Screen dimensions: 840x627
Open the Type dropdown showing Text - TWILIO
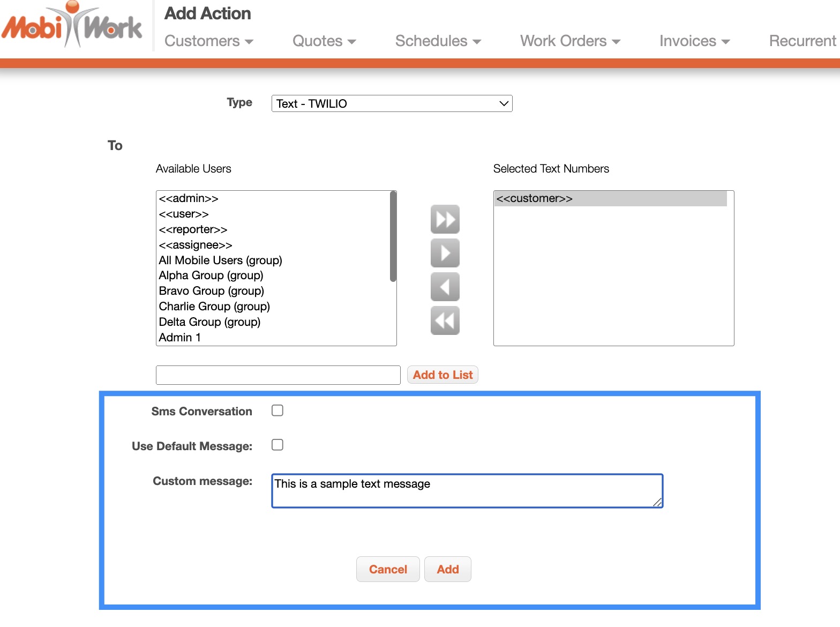pos(392,103)
